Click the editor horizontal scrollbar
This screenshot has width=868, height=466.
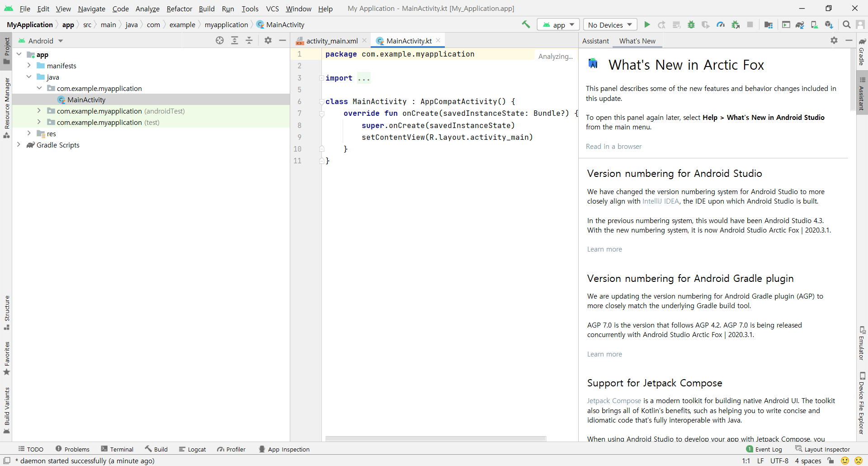tap(436, 438)
